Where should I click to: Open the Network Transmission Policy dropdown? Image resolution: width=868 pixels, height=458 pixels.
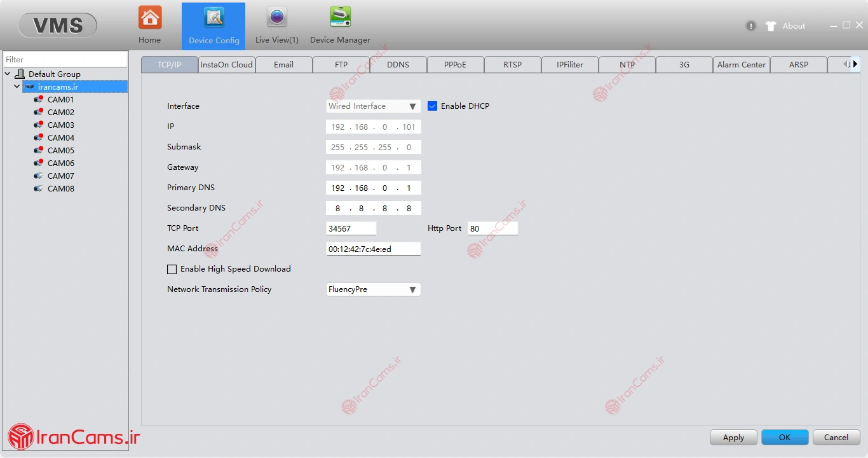(374, 289)
